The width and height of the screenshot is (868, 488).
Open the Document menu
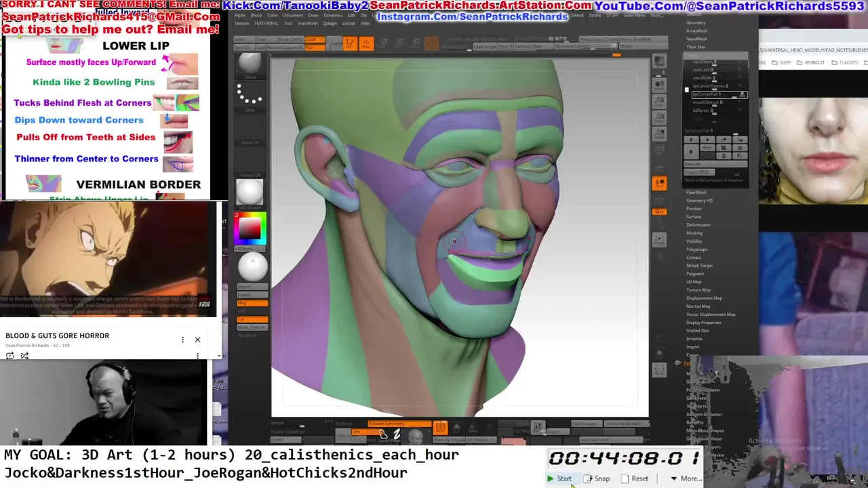click(x=293, y=15)
